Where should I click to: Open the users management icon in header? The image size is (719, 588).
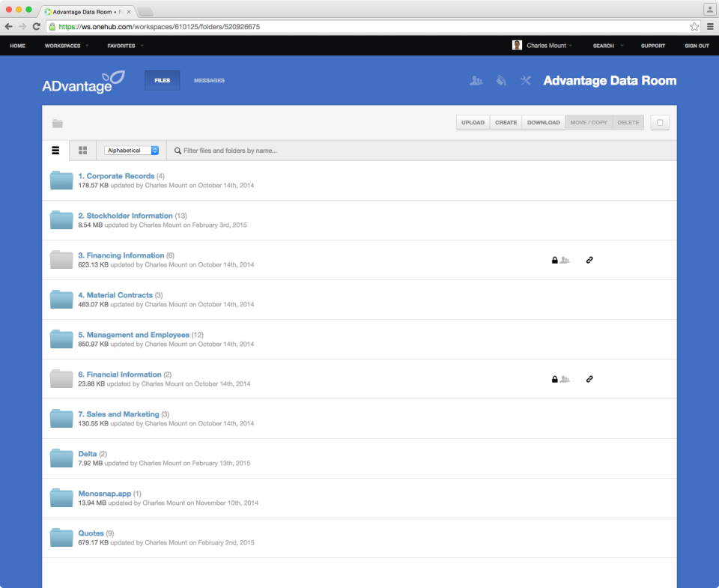coord(476,80)
